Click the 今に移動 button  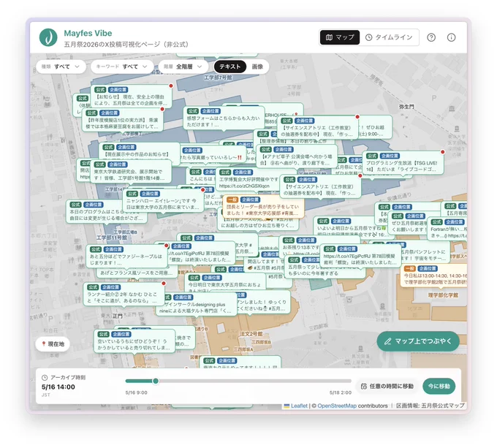(439, 386)
